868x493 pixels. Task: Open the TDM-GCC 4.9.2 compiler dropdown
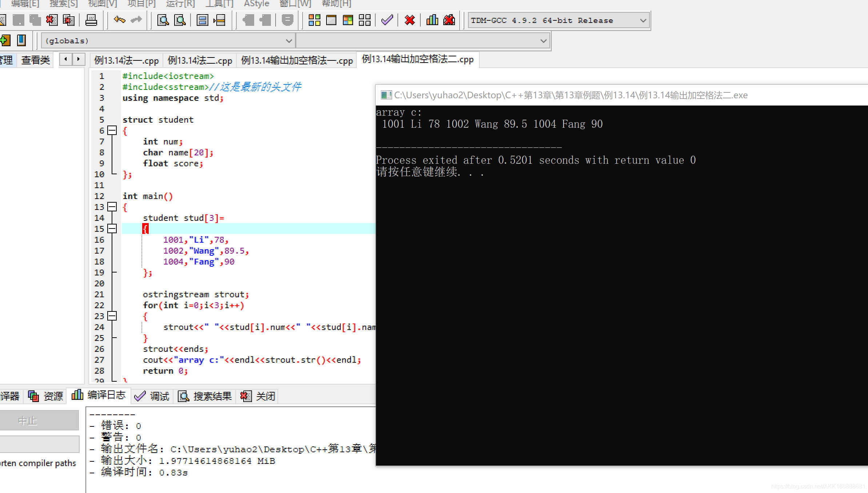[559, 20]
